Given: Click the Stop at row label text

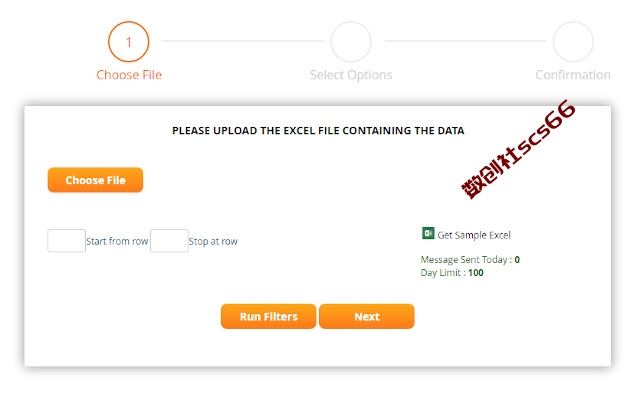Looking at the screenshot, I should [213, 241].
